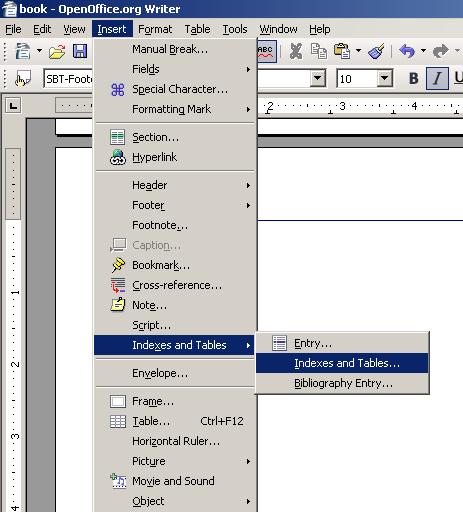Expand the Picture submenu

(x=175, y=461)
